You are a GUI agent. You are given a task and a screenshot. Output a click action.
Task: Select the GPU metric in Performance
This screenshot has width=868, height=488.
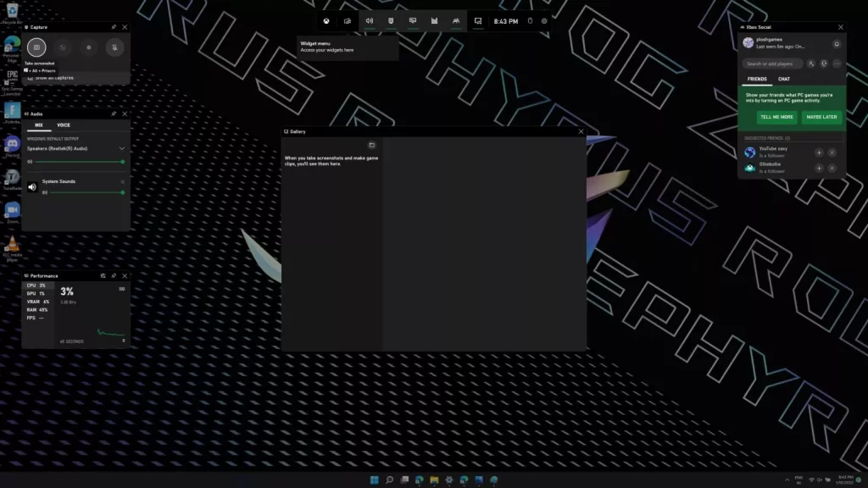(36, 294)
